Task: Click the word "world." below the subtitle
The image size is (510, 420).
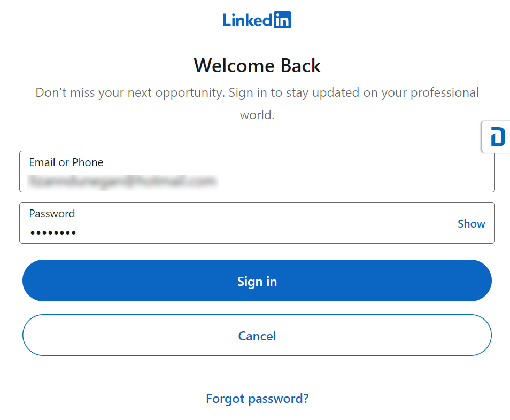Action: point(257,115)
